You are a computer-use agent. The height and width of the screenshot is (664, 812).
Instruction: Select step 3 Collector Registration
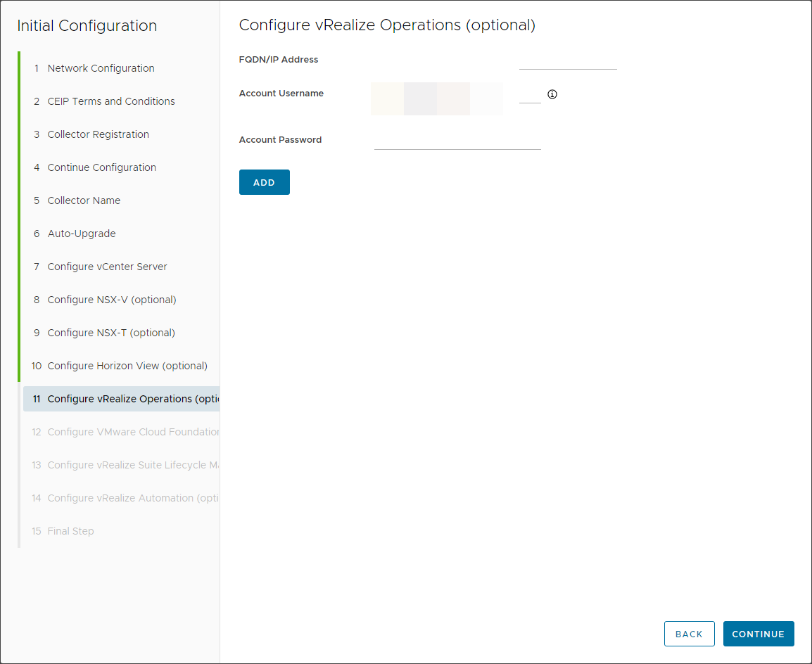[121, 134]
